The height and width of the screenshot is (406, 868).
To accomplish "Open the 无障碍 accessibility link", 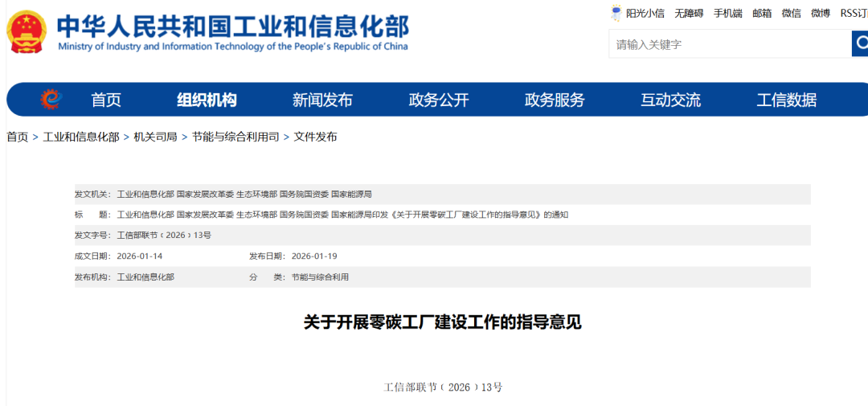I will click(x=689, y=13).
